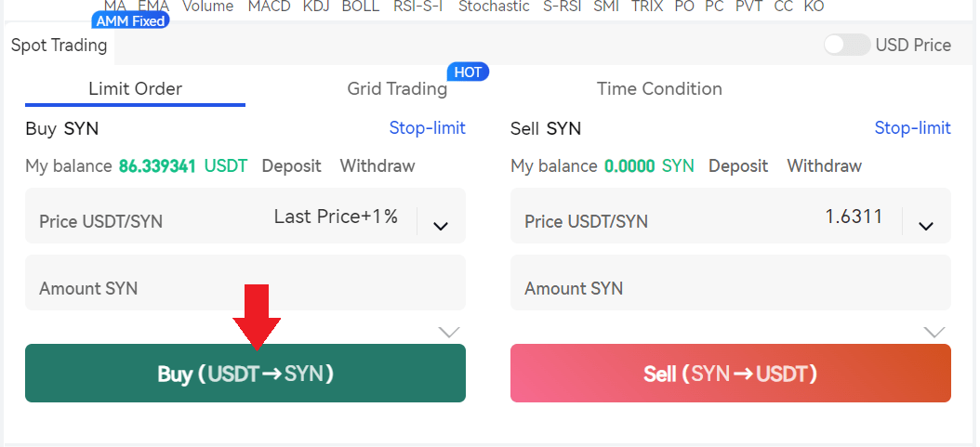Click Withdraw next to USDT balance
The height and width of the screenshot is (447, 980).
coord(377,166)
